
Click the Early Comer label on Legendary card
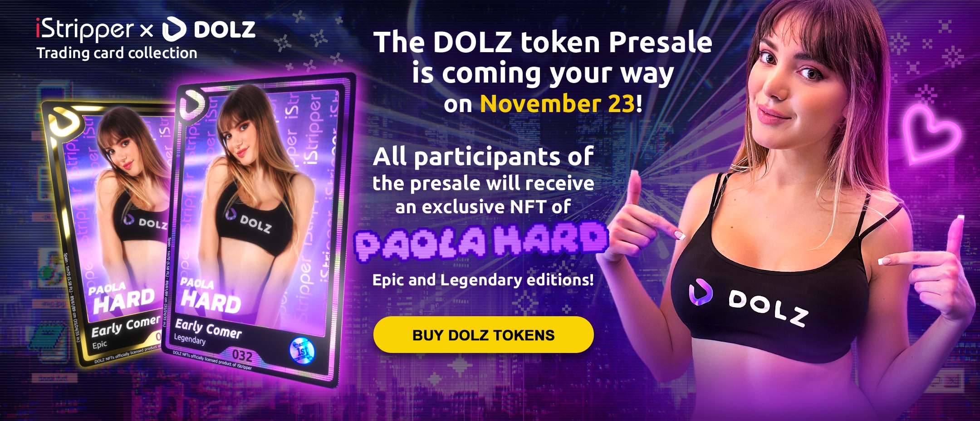pos(208,329)
